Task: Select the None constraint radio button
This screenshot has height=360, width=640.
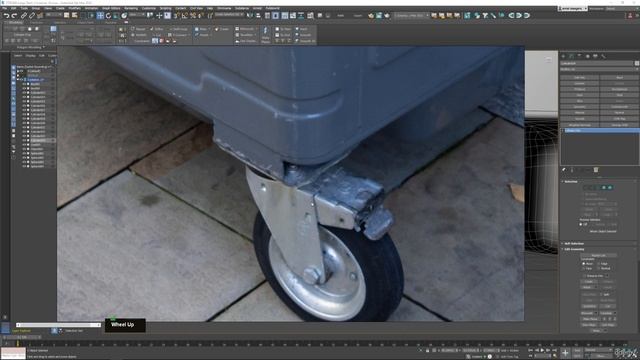Action: pyautogui.click(x=584, y=264)
